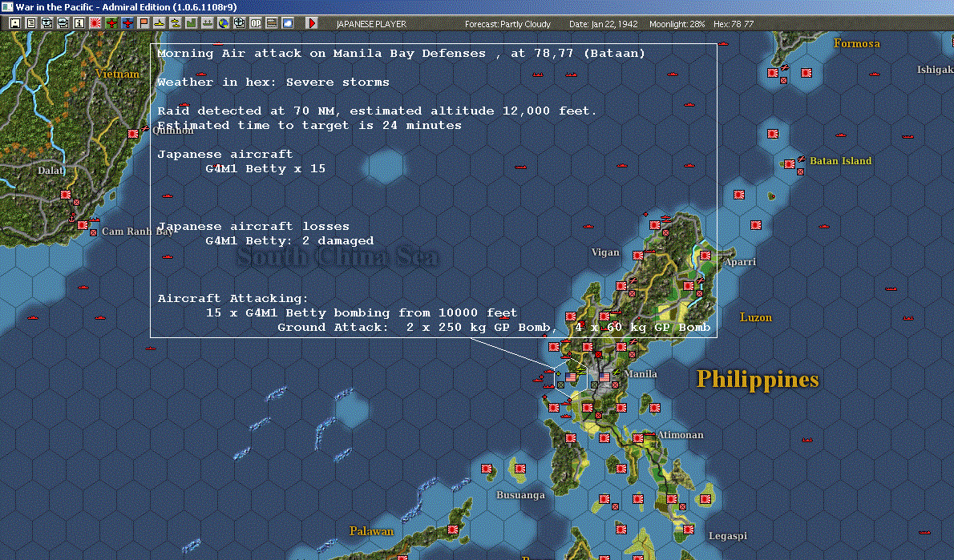Click the striped grey-brown bars toolbar icon
The width and height of the screenshot is (954, 560).
coord(271,23)
